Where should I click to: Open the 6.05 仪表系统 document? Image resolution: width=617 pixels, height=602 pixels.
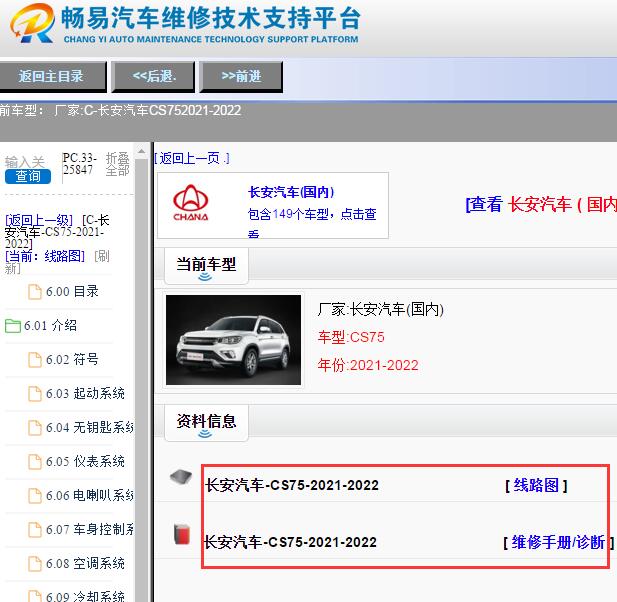(x=85, y=462)
